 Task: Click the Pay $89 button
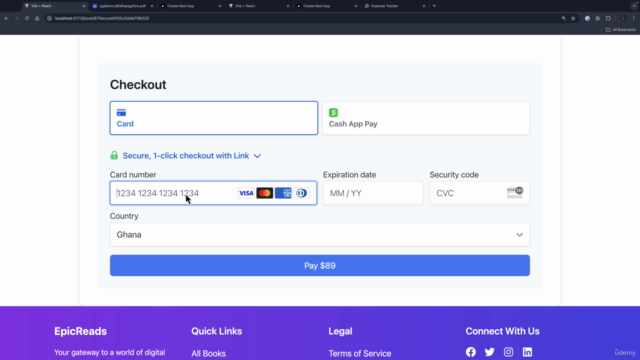coord(320,266)
